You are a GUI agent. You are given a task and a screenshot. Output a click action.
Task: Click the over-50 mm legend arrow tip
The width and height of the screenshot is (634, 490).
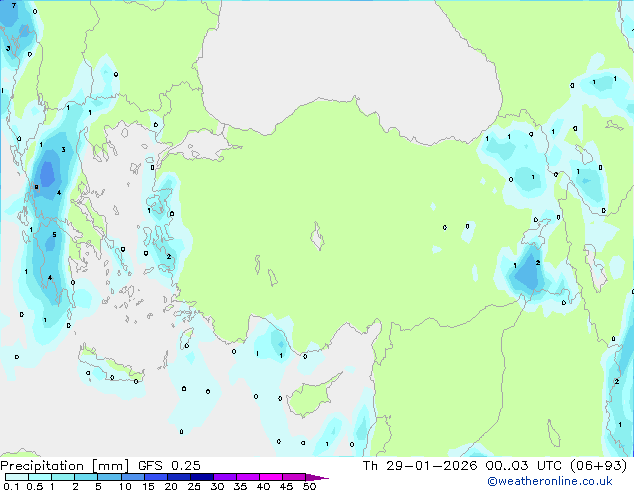coord(317,477)
